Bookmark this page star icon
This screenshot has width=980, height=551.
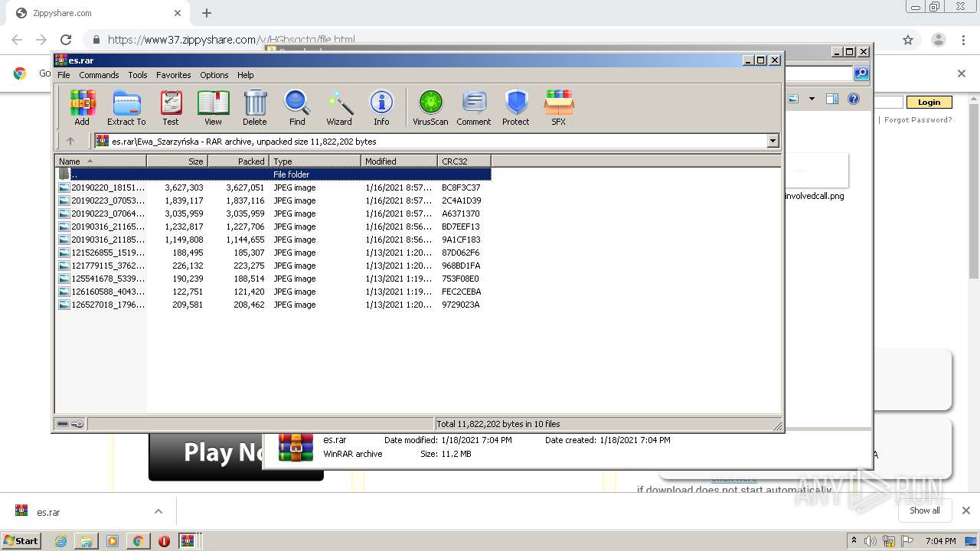[908, 40]
